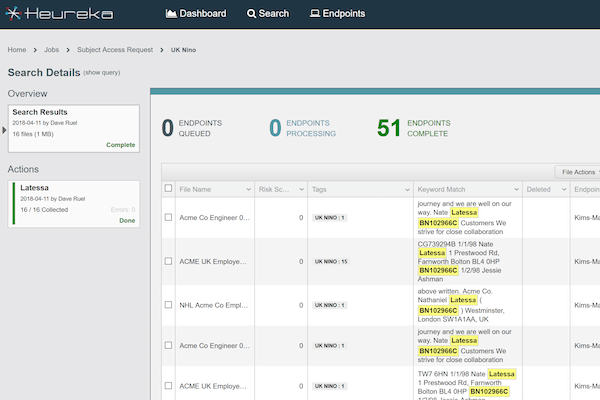Click the NHL Acme Co Empl file name
The image size is (600, 400).
click(x=214, y=305)
